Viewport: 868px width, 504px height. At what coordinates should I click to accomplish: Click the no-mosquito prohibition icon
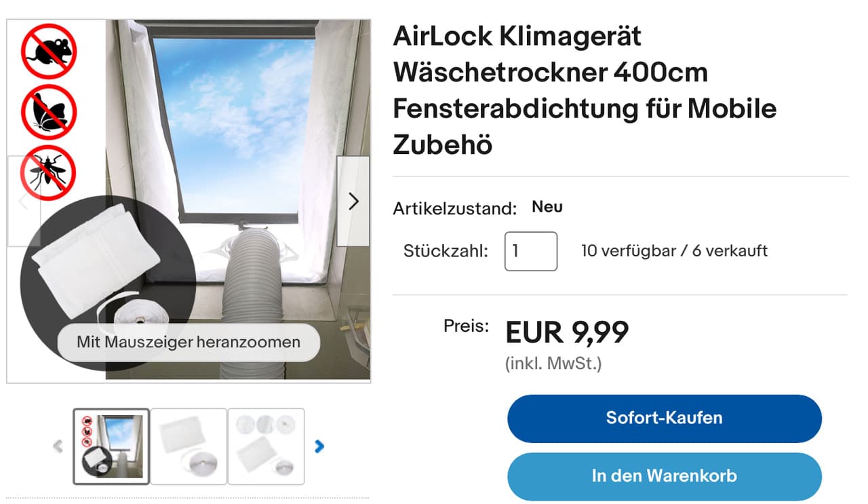point(47,172)
